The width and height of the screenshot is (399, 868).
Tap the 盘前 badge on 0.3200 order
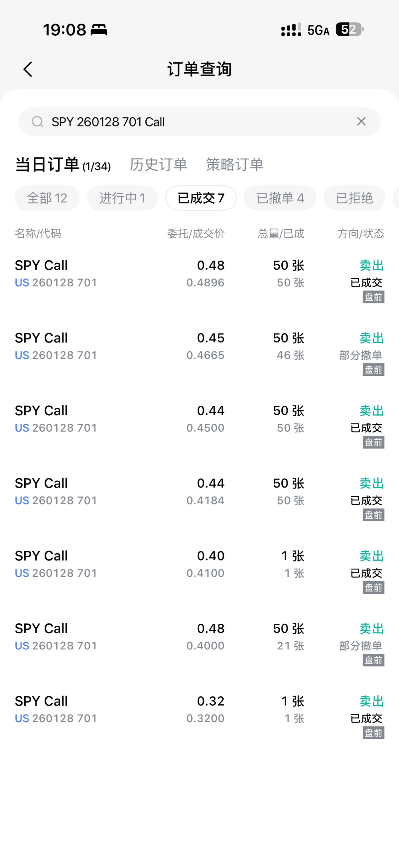tap(373, 733)
